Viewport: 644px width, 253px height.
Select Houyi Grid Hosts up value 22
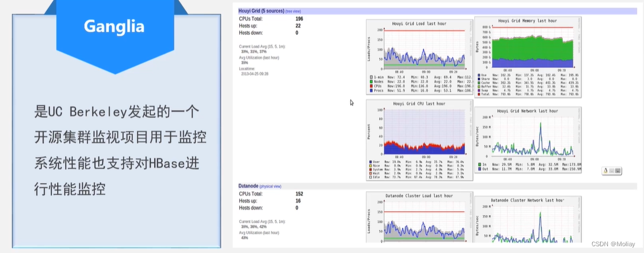[298, 25]
